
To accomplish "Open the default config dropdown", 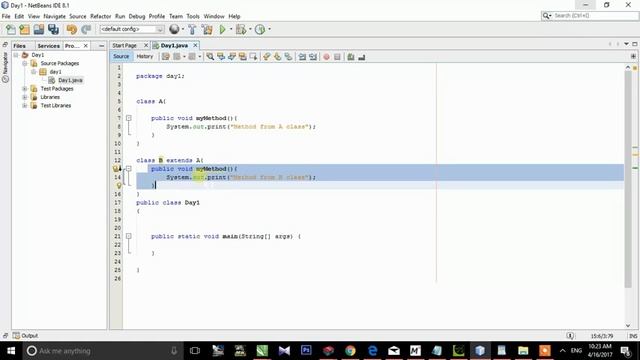I will click(132, 29).
